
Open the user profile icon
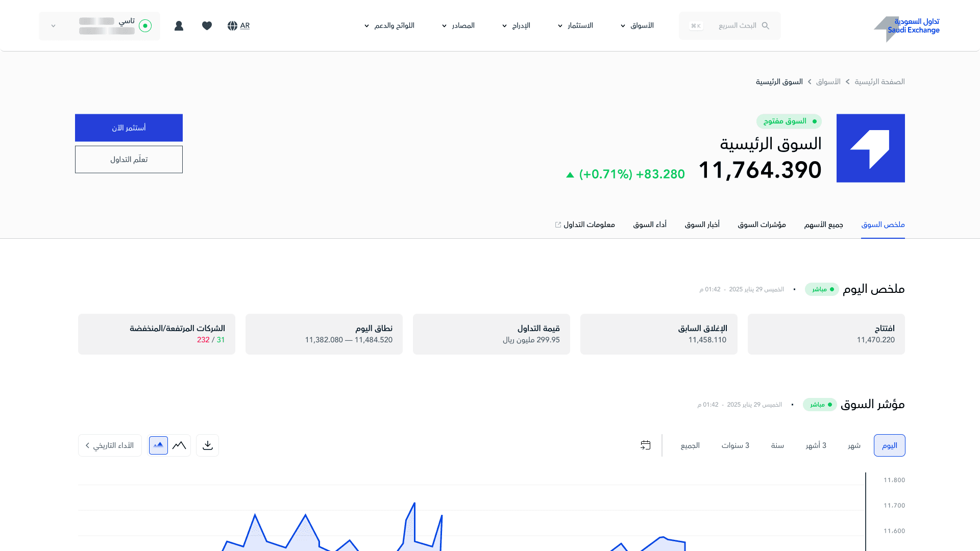click(179, 26)
